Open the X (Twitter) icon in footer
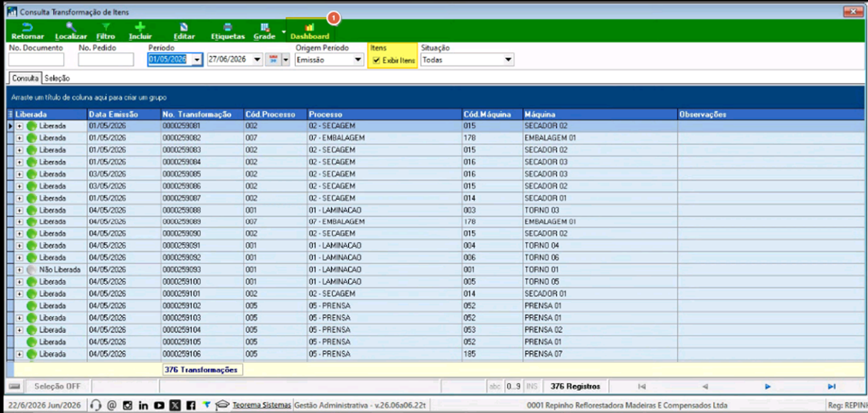868x413 pixels. coord(175,405)
